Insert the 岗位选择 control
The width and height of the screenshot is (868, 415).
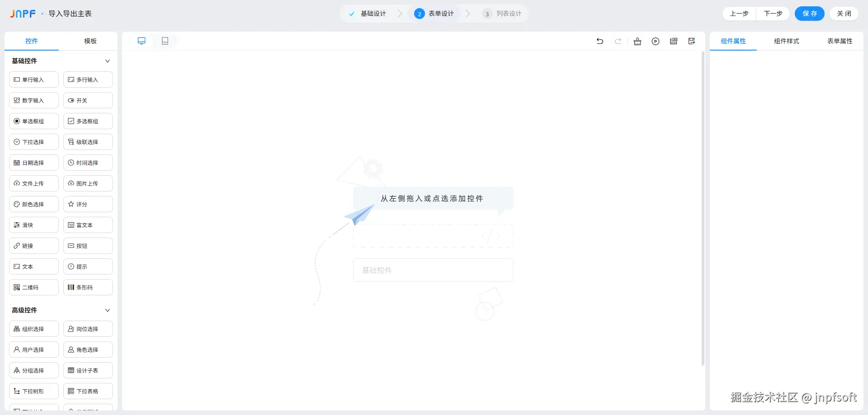[88, 329]
